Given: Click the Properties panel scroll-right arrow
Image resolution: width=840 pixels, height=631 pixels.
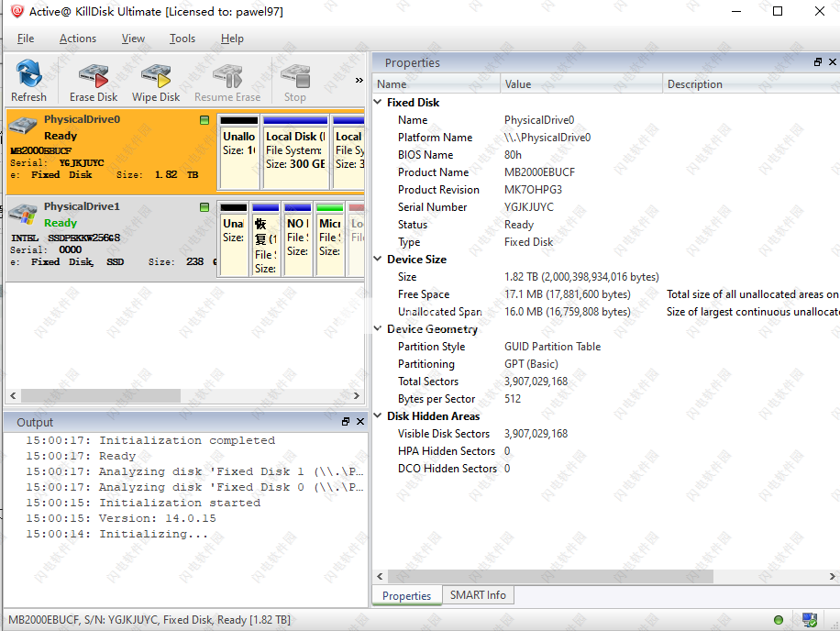Looking at the screenshot, I should pyautogui.click(x=833, y=576).
